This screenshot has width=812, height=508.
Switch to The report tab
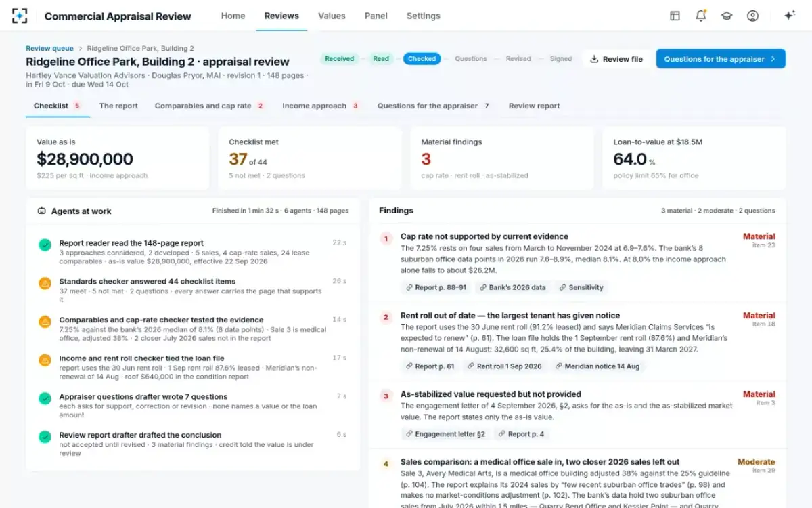[118, 106]
